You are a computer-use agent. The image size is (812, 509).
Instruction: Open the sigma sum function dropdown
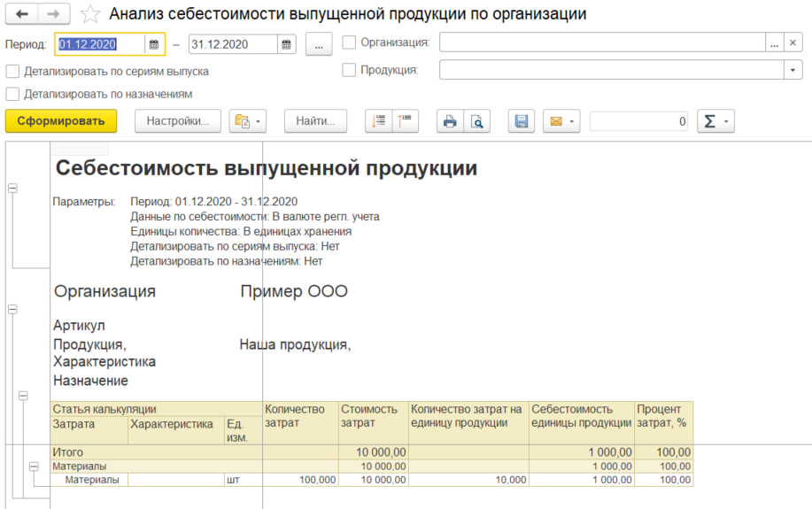pyautogui.click(x=715, y=121)
